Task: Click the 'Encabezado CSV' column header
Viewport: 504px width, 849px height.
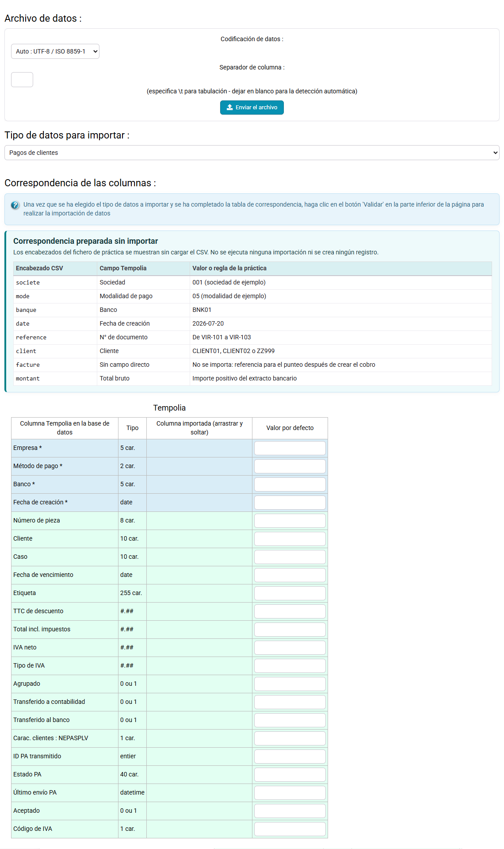Action: click(55, 268)
